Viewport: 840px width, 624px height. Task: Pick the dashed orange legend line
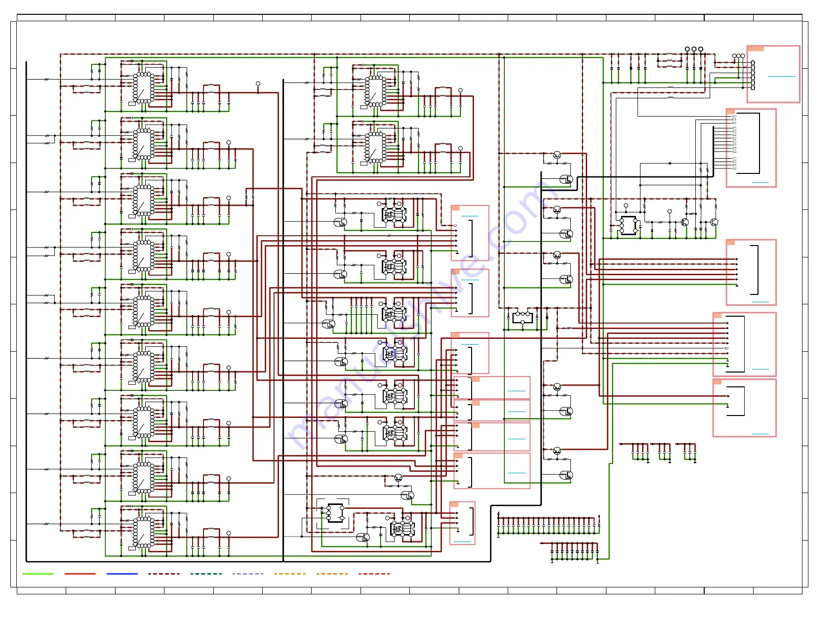pyautogui.click(x=332, y=574)
